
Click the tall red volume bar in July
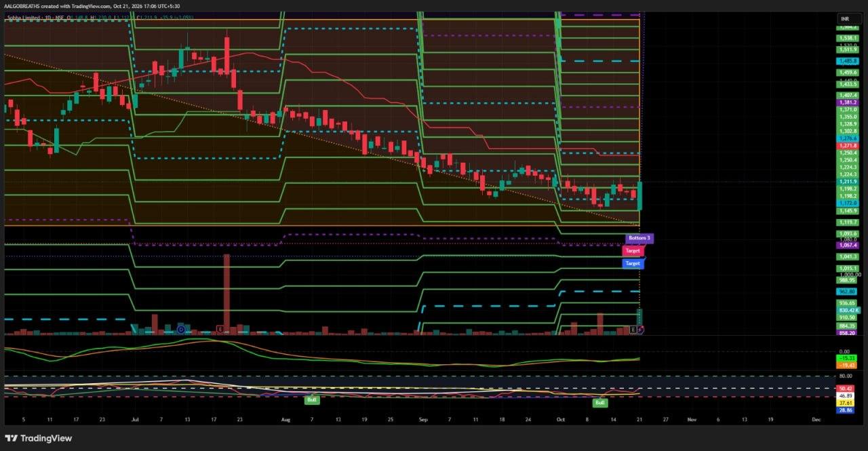pyautogui.click(x=226, y=294)
